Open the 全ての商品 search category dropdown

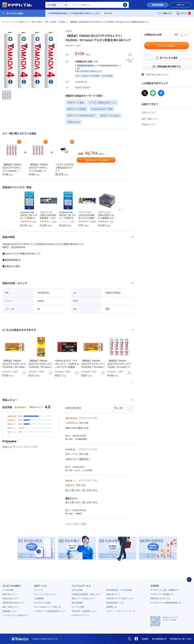[57, 5]
